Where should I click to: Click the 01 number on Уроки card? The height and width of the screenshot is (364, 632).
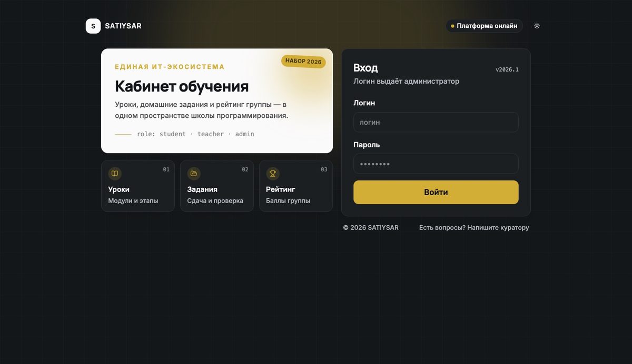166,169
